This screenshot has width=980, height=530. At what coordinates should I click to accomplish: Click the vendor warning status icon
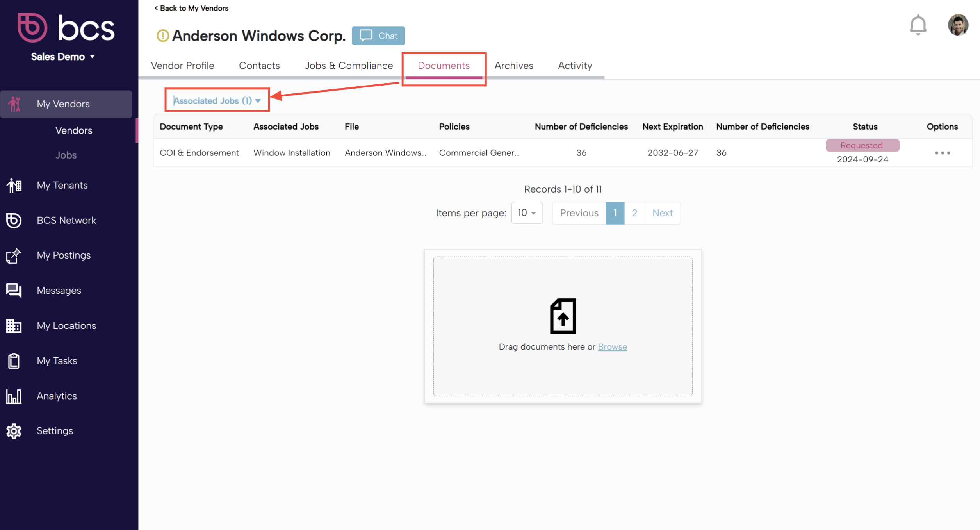click(x=162, y=36)
